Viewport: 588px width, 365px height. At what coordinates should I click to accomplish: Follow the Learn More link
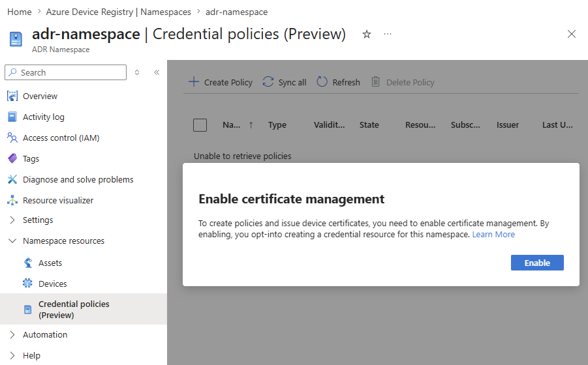click(493, 235)
